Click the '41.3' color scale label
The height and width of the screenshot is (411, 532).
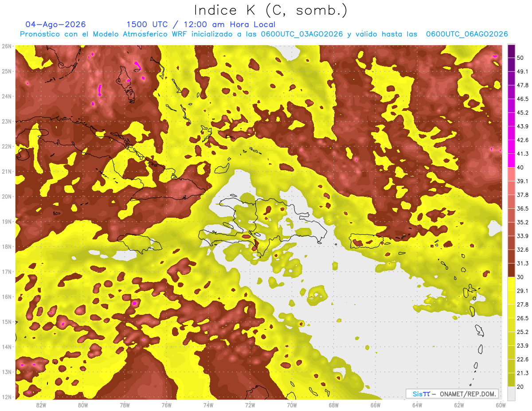click(x=523, y=154)
